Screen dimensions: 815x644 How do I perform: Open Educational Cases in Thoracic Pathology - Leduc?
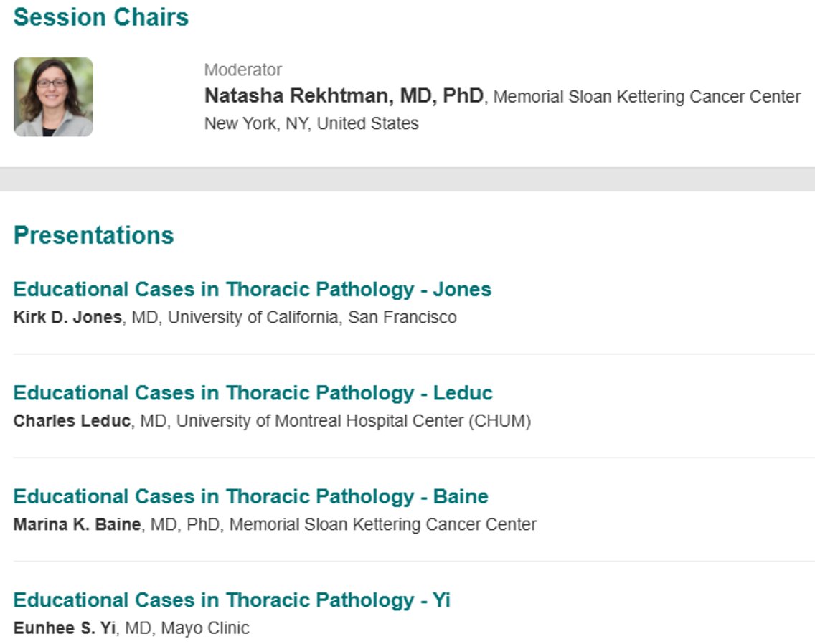[253, 392]
